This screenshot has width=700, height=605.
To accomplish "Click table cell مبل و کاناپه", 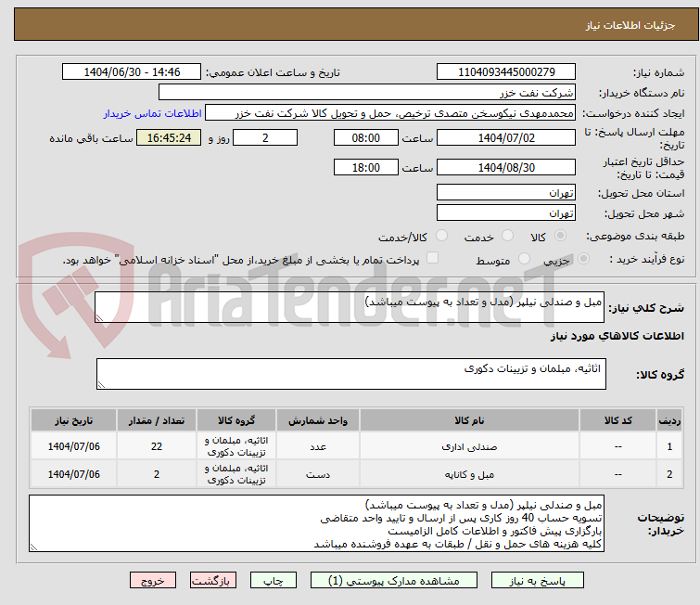I will pyautogui.click(x=469, y=474).
